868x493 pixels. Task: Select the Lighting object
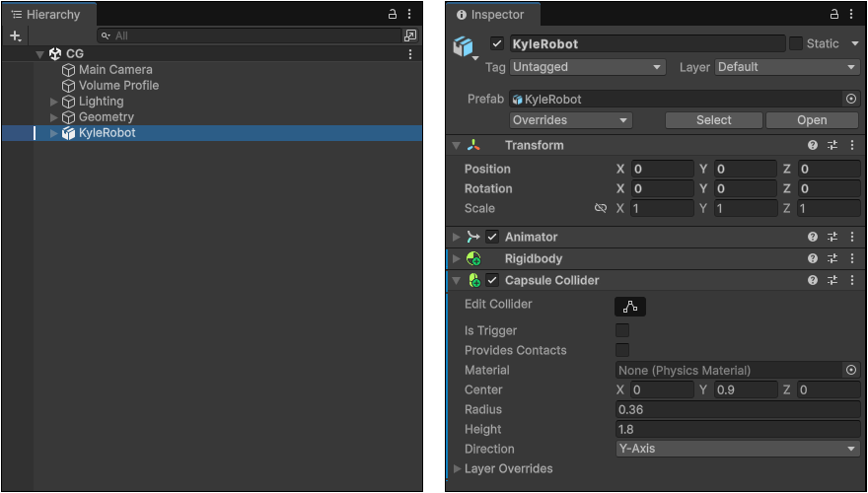pyautogui.click(x=101, y=102)
